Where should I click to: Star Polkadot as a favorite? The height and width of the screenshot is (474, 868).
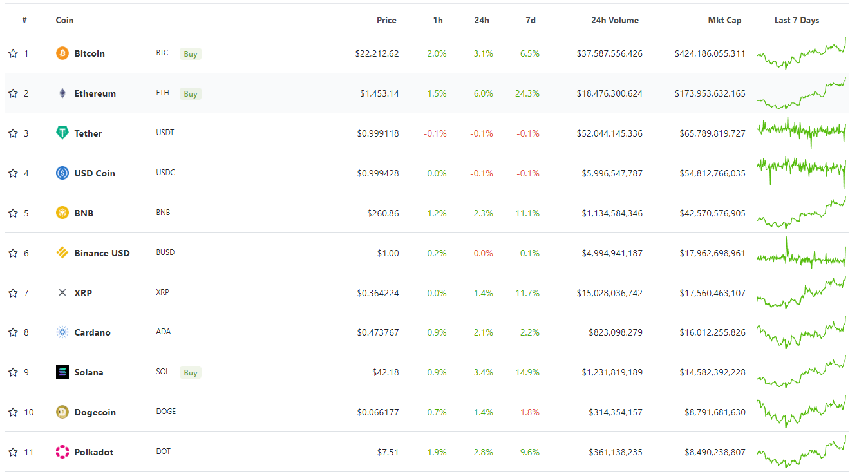13,452
